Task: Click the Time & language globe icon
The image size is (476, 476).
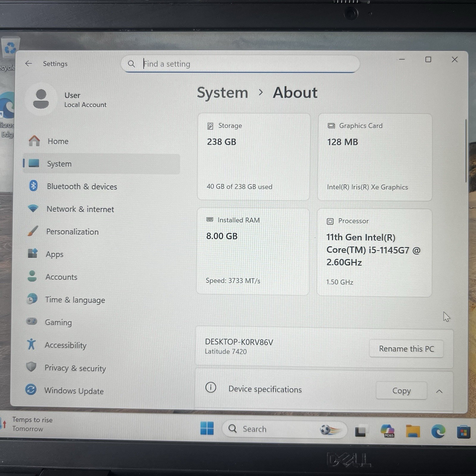Action: [32, 299]
